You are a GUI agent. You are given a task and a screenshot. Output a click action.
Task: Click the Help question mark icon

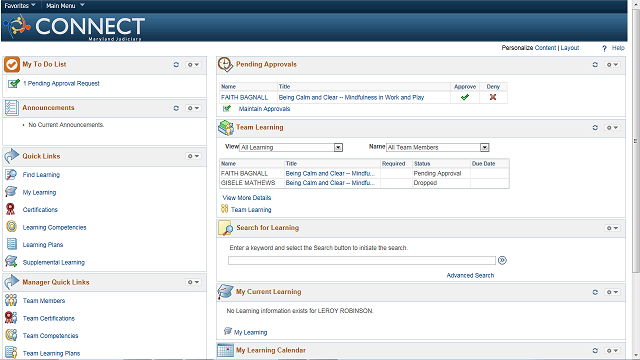point(604,48)
